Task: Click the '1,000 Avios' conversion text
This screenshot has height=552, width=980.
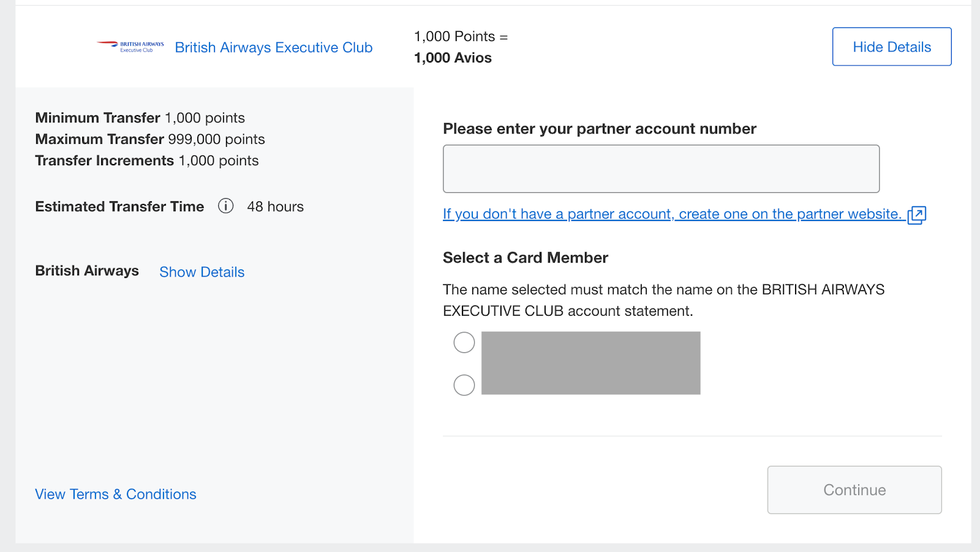Action: (453, 58)
